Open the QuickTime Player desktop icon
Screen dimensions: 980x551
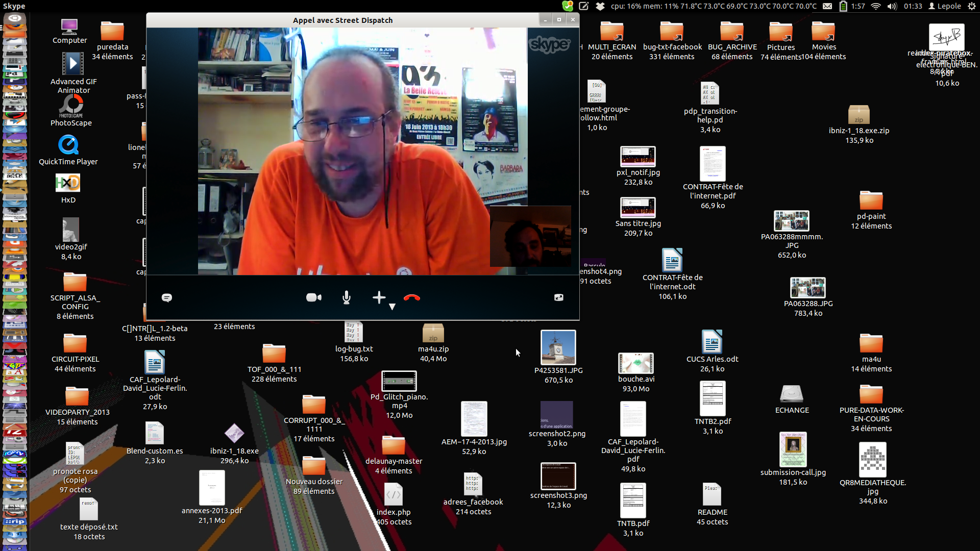coord(68,145)
